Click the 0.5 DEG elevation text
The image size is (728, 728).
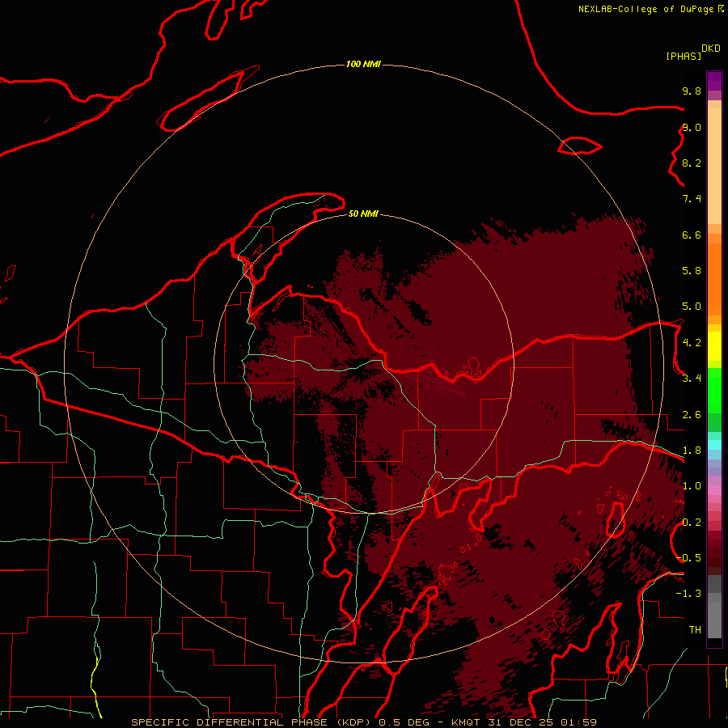tap(403, 722)
